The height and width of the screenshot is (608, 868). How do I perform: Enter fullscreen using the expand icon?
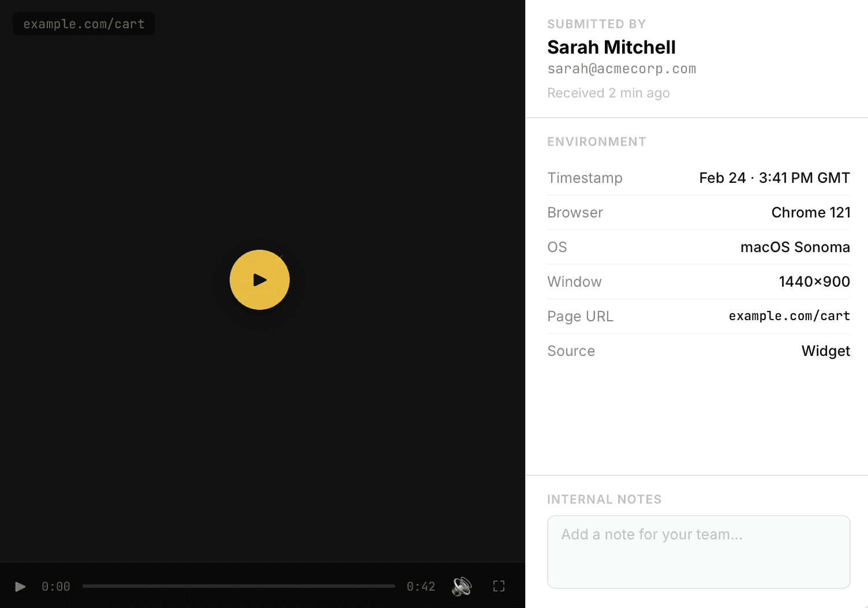(498, 586)
